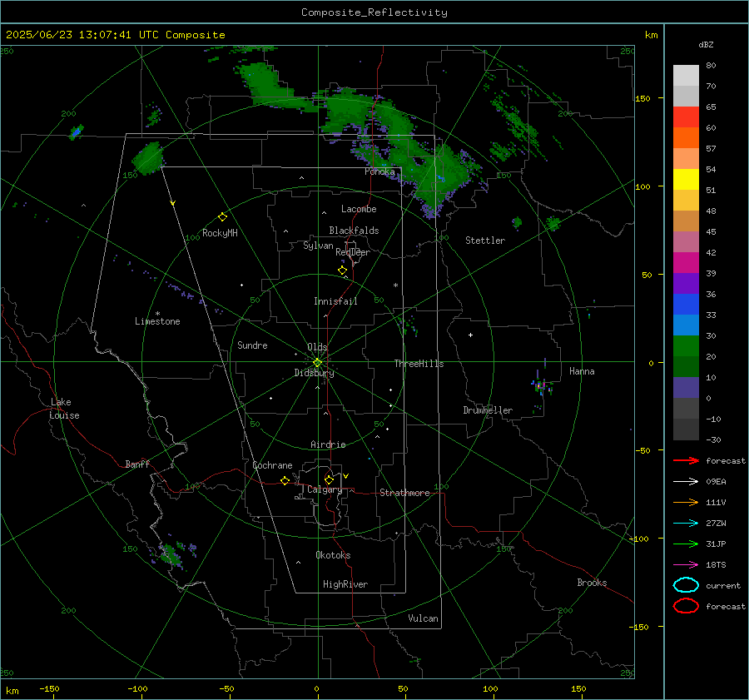Pick the light gray 70-80 dBZ swatch
The height and width of the screenshot is (700, 749).
coord(686,76)
